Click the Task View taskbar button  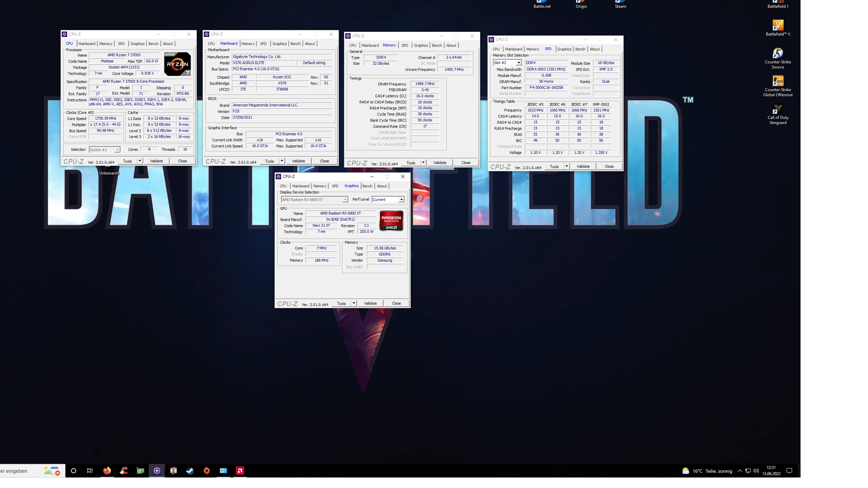pos(90,471)
